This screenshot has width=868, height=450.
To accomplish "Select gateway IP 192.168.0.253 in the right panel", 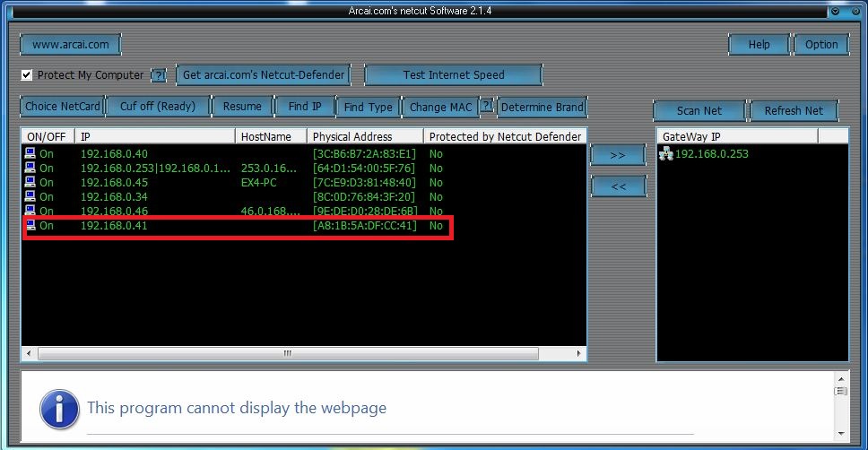I will (x=711, y=154).
